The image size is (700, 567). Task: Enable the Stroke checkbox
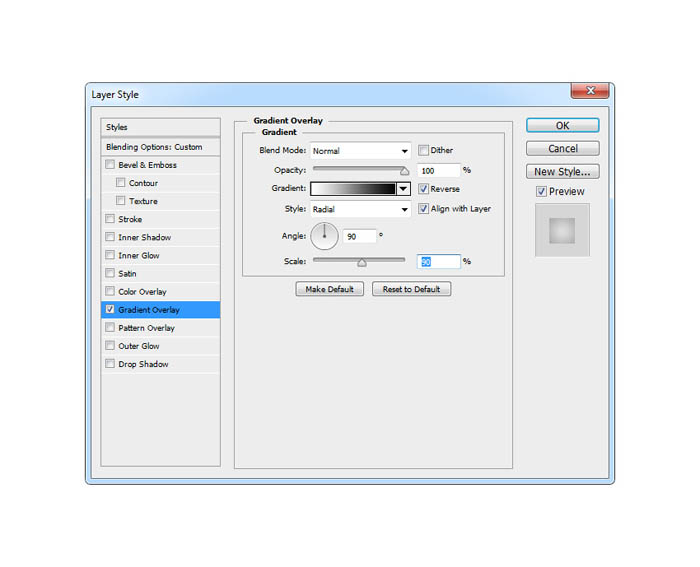click(110, 219)
